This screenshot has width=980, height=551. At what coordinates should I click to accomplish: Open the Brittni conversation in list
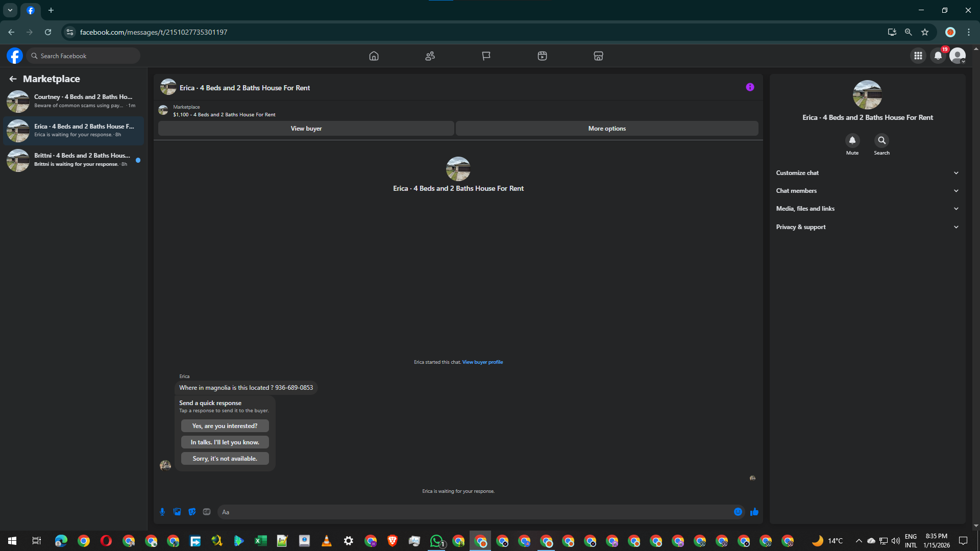click(74, 160)
